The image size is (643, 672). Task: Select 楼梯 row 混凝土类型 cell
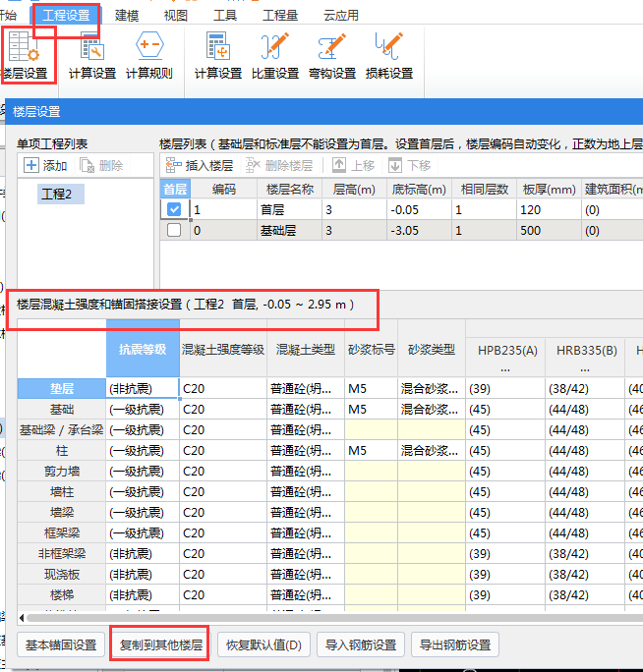(x=306, y=594)
